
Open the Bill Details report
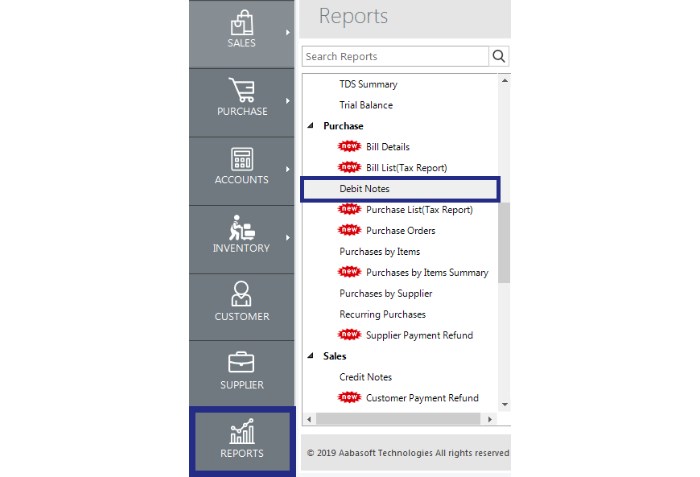pyautogui.click(x=388, y=146)
